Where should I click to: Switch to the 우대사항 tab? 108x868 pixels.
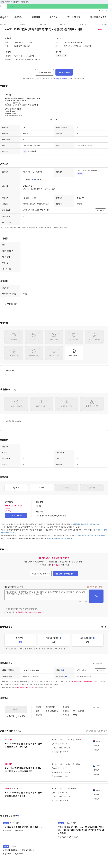click(43, 24)
